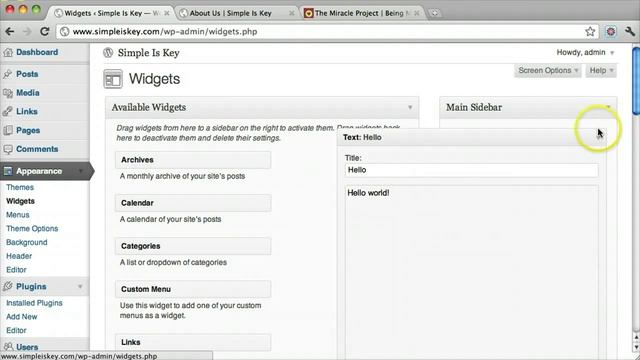Open Background settings link
The height and width of the screenshot is (360, 640).
click(27, 242)
